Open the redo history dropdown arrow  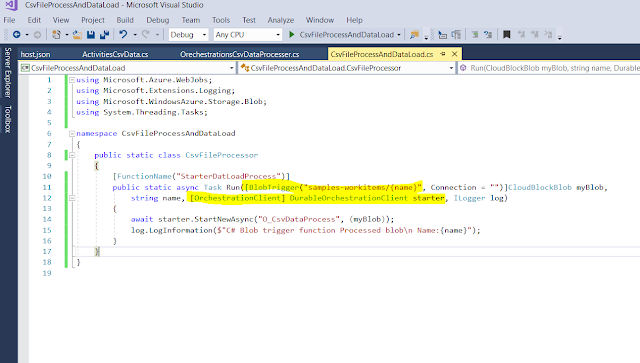click(157, 35)
